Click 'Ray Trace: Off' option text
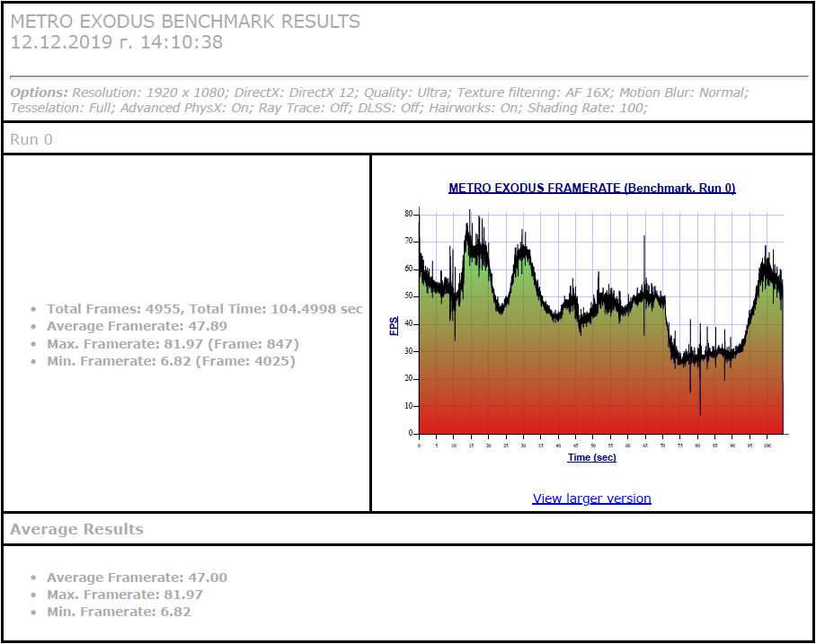Viewport: 816px width, 644px height. (x=304, y=108)
